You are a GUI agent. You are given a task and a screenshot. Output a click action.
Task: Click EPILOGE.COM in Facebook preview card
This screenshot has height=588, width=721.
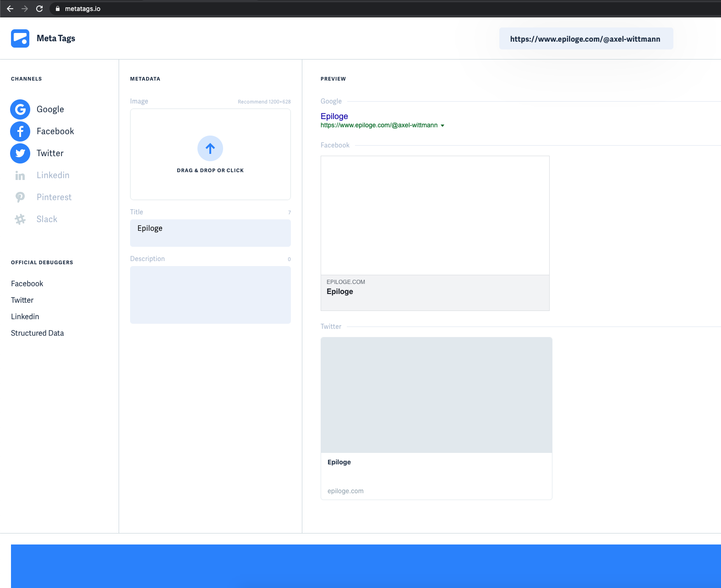click(346, 282)
